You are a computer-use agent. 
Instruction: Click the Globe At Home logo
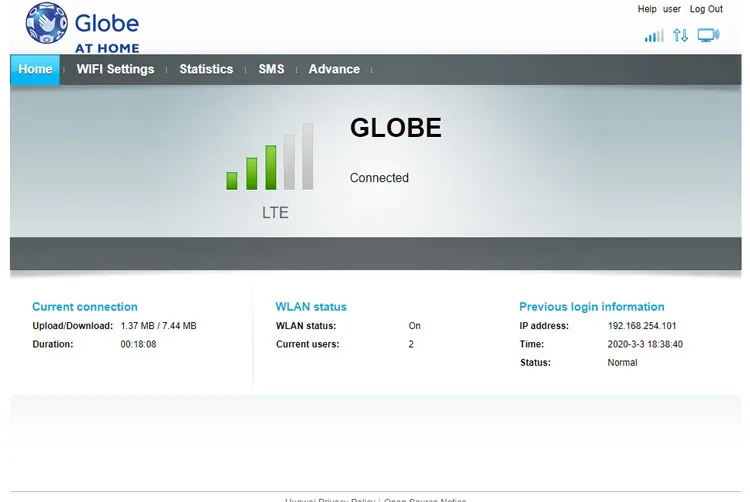click(x=82, y=28)
